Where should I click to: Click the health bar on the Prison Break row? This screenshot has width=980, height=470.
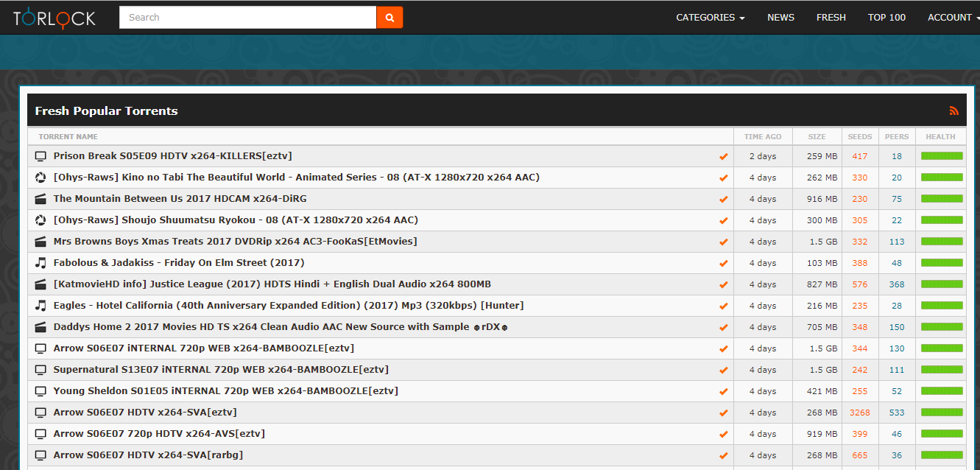pyautogui.click(x=942, y=156)
